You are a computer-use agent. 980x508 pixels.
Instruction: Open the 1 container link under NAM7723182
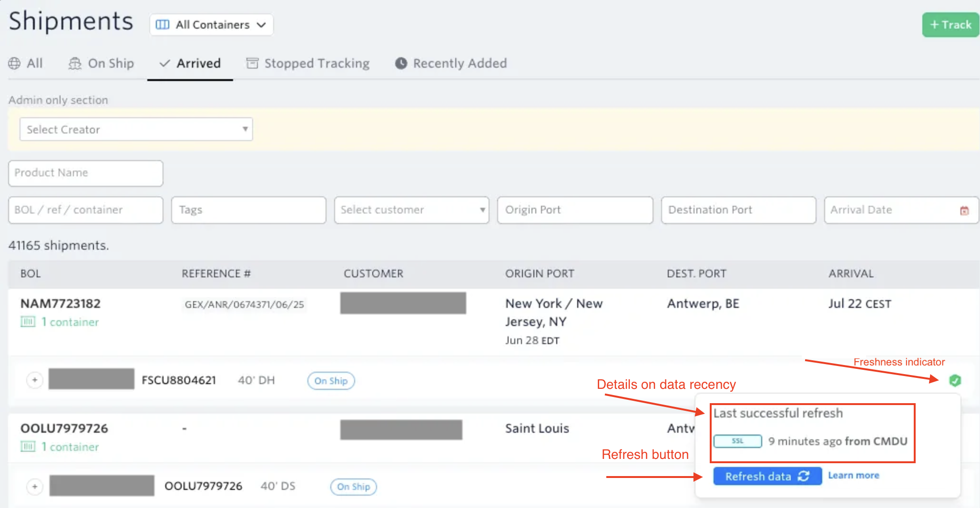pos(70,322)
